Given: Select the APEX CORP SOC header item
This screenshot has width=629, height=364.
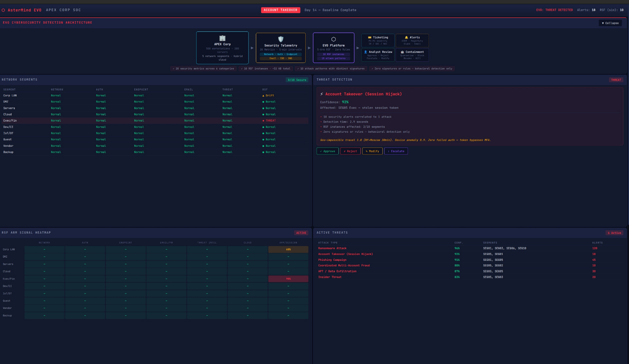Looking at the screenshot, I should pos(63,10).
